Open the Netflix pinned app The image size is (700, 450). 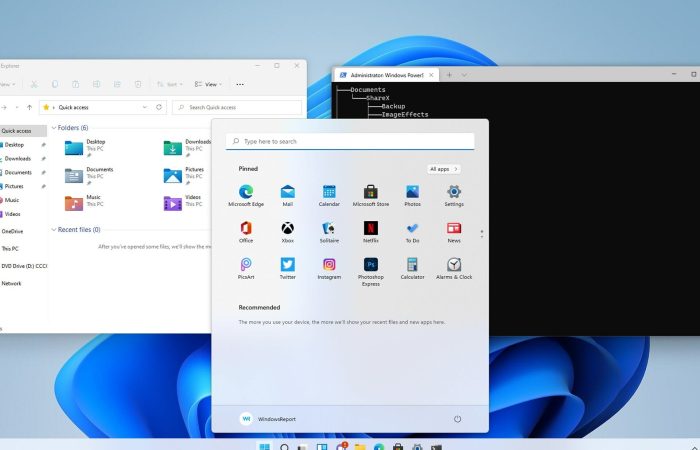371,232
